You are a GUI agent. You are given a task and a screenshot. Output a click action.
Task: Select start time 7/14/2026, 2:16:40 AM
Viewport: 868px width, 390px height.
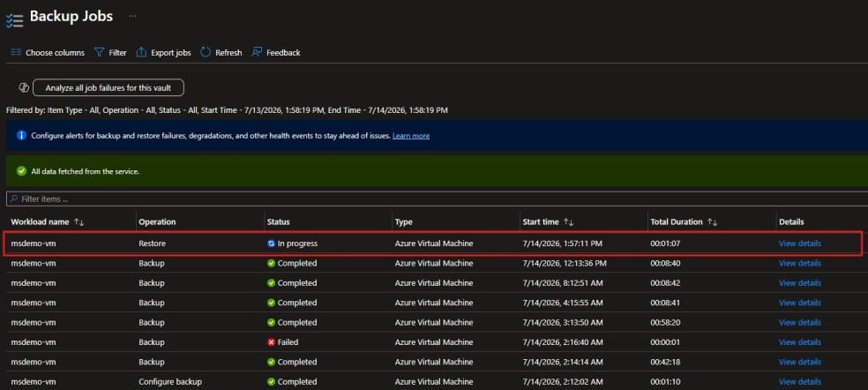(x=564, y=342)
